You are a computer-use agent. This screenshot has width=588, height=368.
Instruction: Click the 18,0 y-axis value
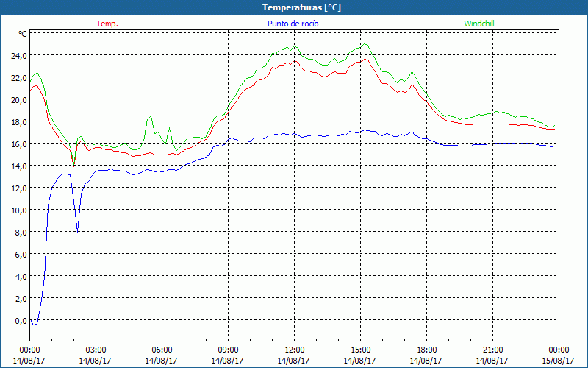(20, 122)
